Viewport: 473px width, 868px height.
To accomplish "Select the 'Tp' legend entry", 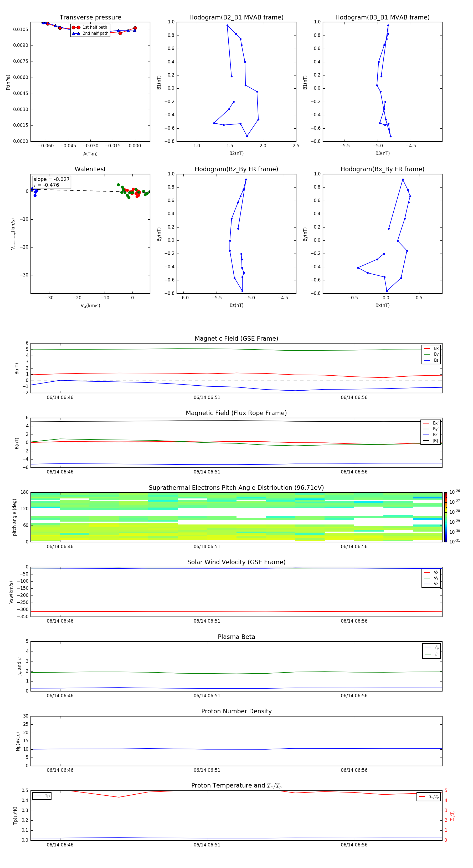I will pyautogui.click(x=42, y=796).
